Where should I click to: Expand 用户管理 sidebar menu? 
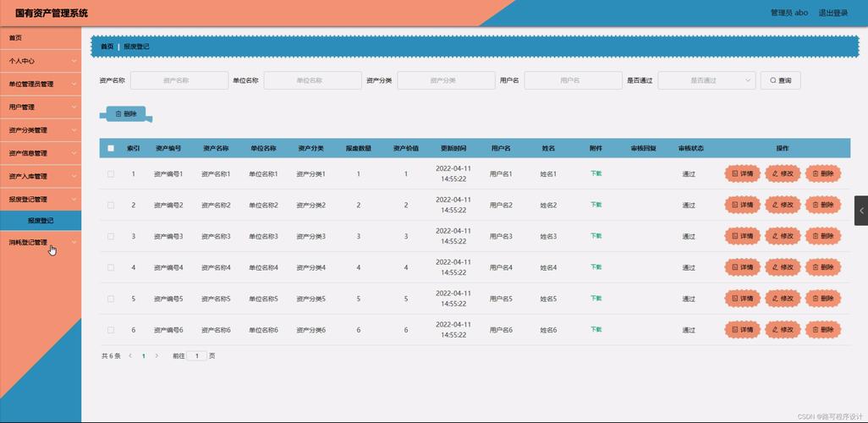(x=41, y=107)
